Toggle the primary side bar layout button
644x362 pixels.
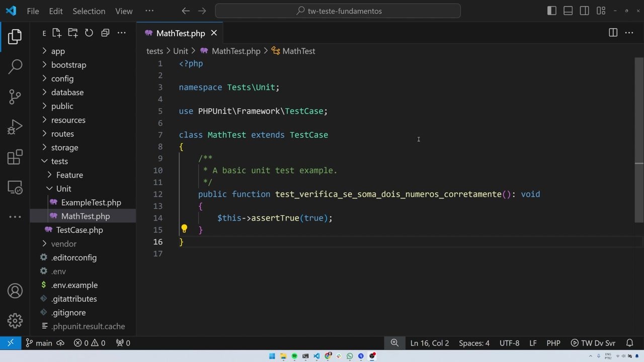pyautogui.click(x=552, y=11)
